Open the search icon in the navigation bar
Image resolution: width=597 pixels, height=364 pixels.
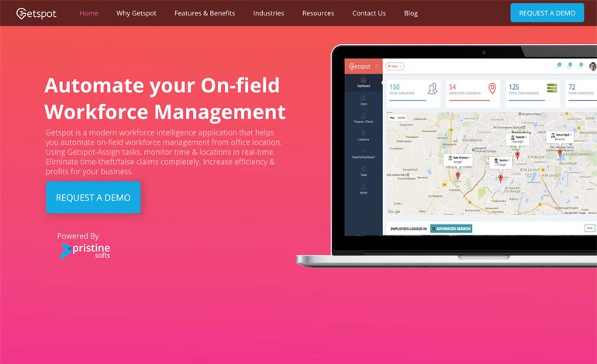(502, 14)
